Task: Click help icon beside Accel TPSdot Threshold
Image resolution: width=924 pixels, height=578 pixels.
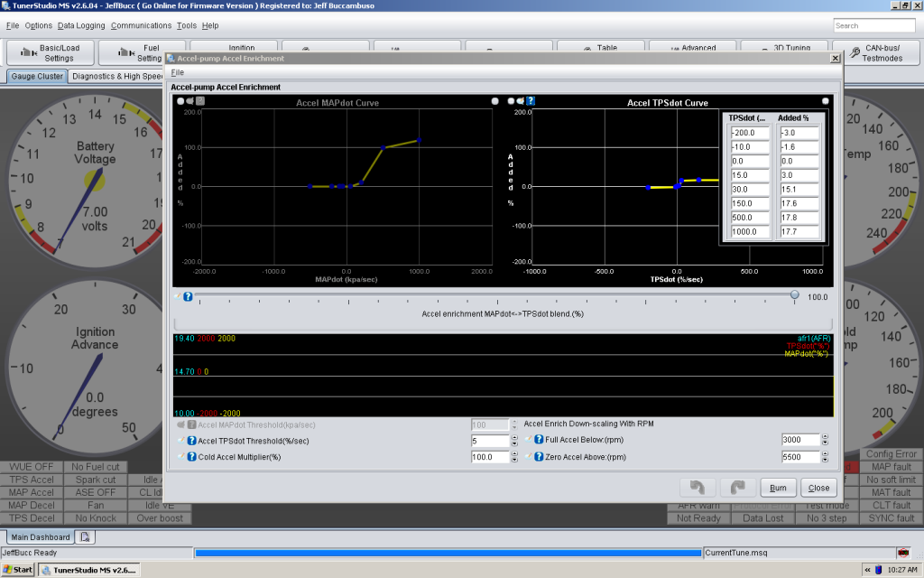Action: 191,441
